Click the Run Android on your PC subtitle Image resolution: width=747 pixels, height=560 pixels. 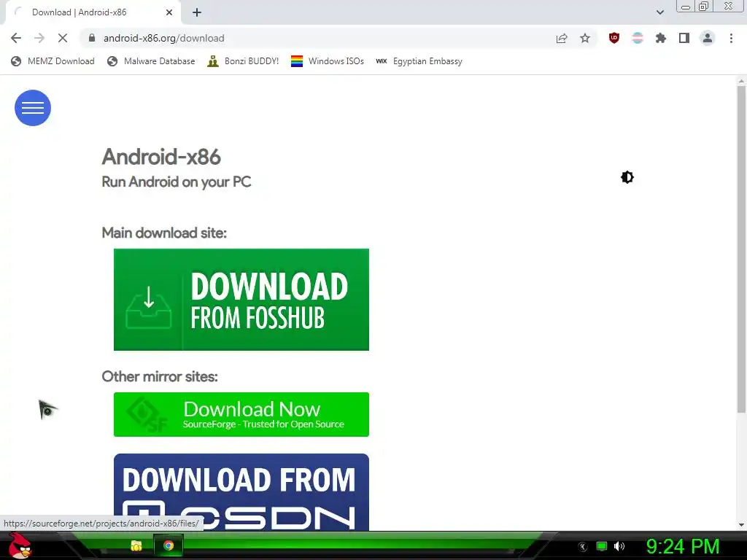click(177, 182)
